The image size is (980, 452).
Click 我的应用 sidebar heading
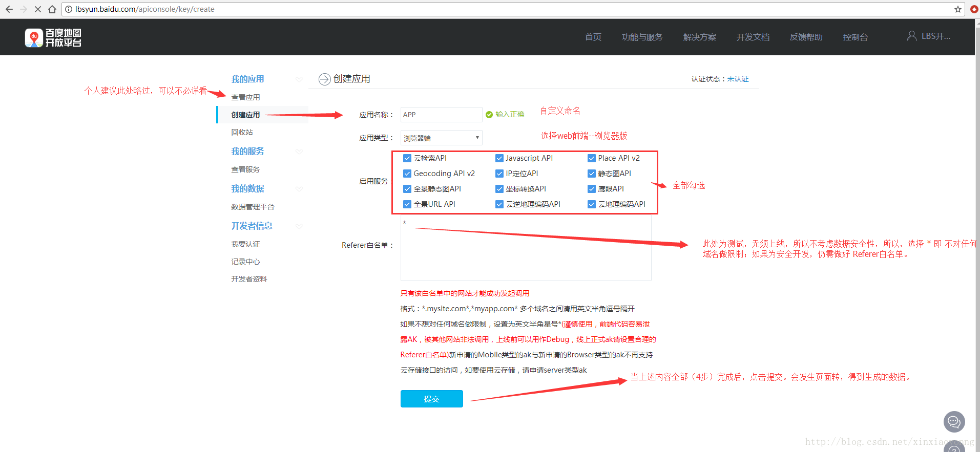click(247, 79)
